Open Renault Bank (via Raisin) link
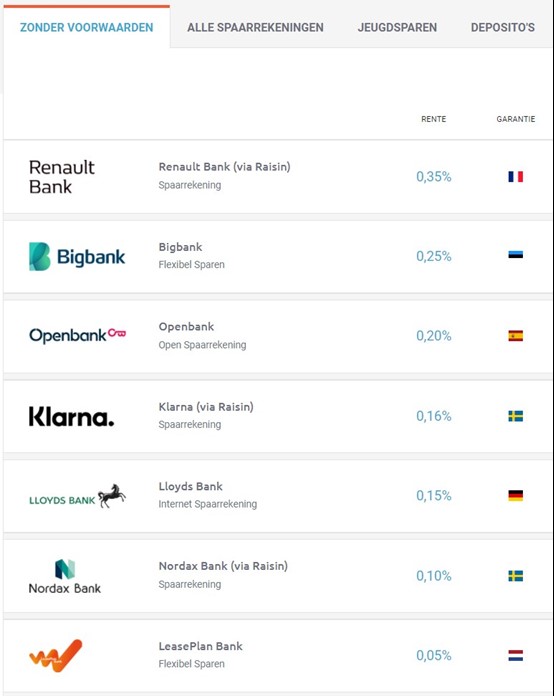The width and height of the screenshot is (554, 696). (224, 167)
